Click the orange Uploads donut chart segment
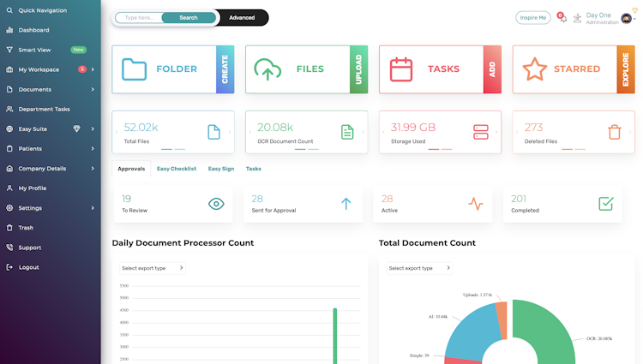 502,318
